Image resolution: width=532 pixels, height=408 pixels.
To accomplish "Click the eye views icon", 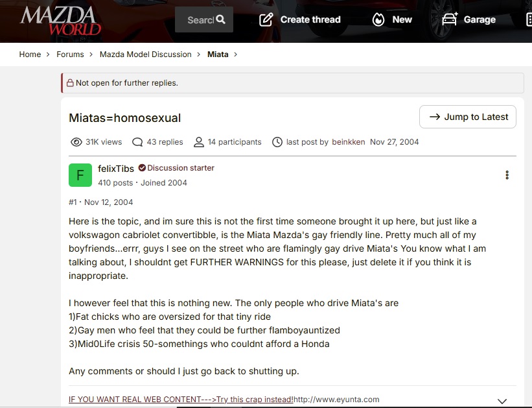I will coord(76,142).
